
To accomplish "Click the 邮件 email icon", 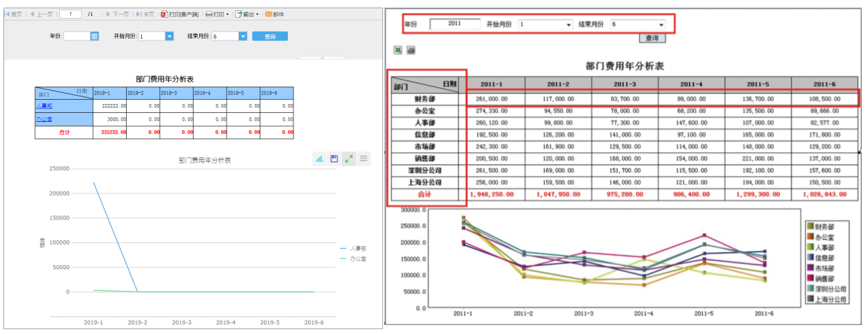I will (274, 14).
